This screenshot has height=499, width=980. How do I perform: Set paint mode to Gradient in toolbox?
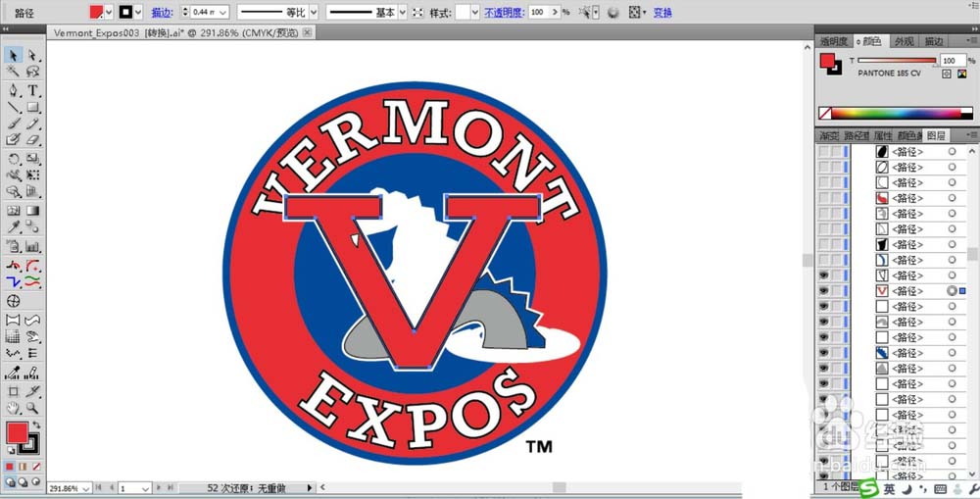[24, 467]
